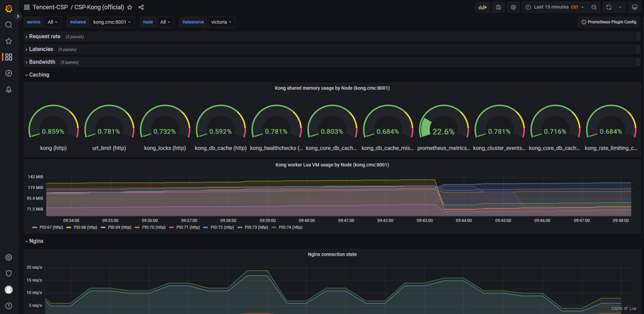This screenshot has height=314, width=644.
Task: Save the dashboard with the disk icon
Action: coord(499,7)
